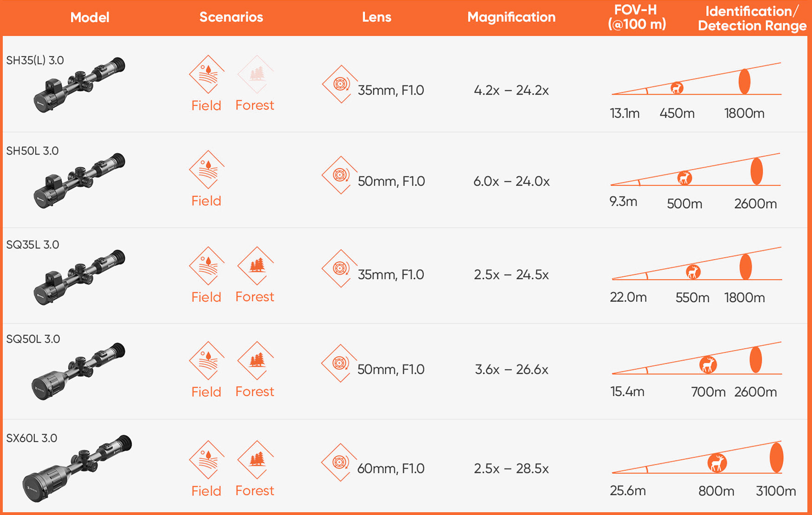Click the SH50L 3.0 model name
This screenshot has height=515, width=812.
point(32,151)
